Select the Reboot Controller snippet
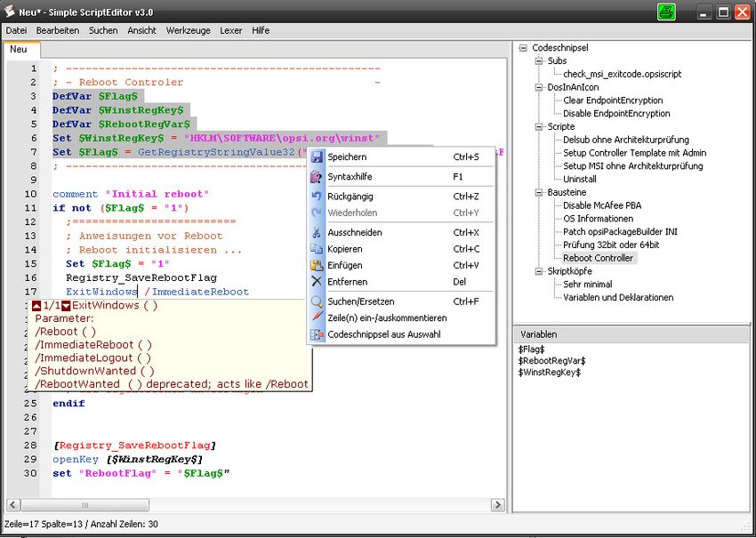 (x=599, y=258)
